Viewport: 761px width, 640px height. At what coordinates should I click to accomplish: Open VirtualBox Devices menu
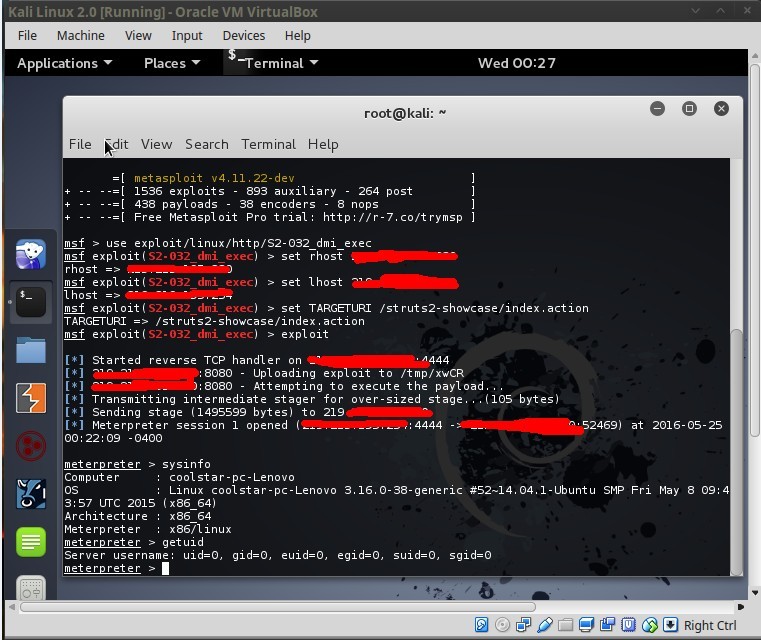[x=244, y=35]
